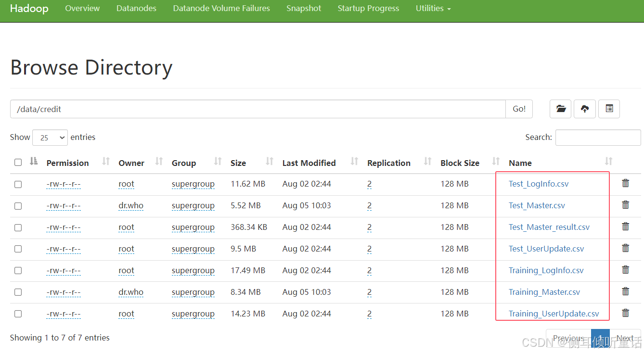Sort by the Name column arrows
644x353 pixels.
click(x=608, y=162)
